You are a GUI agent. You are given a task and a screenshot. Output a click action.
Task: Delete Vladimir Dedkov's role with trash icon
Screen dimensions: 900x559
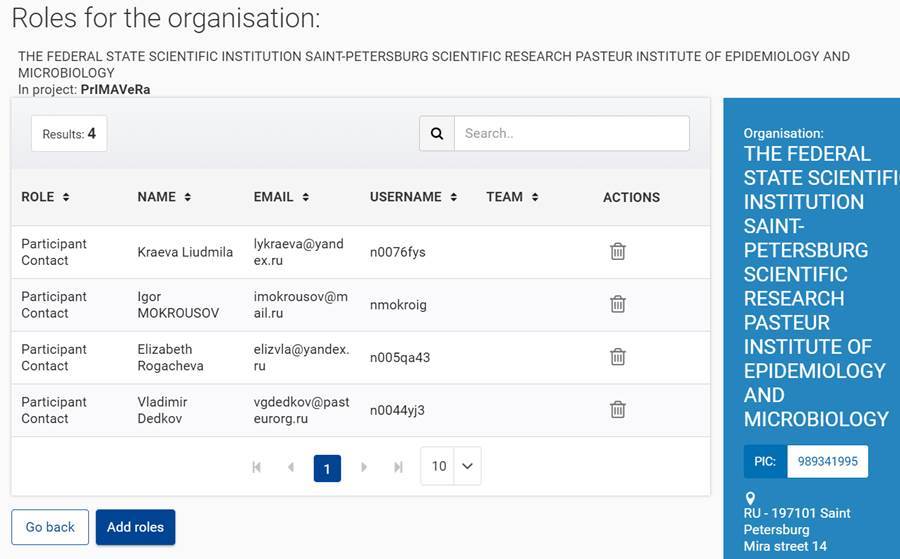(x=618, y=410)
